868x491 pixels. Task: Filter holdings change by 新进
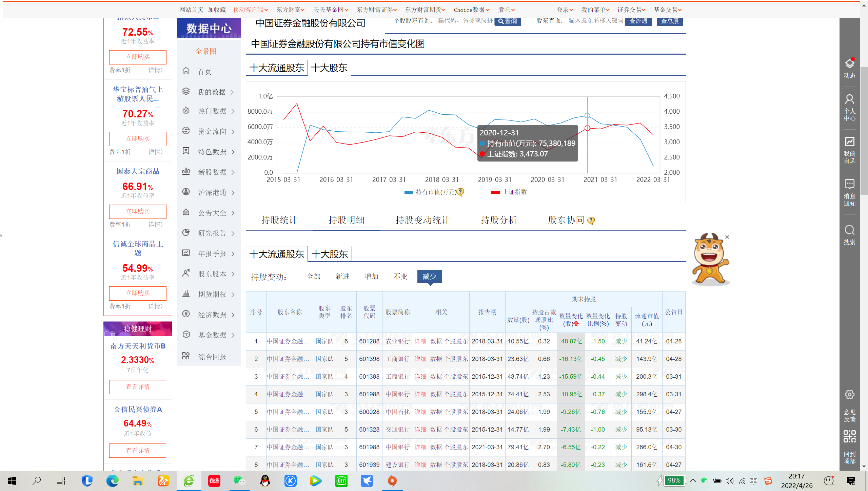click(x=342, y=277)
